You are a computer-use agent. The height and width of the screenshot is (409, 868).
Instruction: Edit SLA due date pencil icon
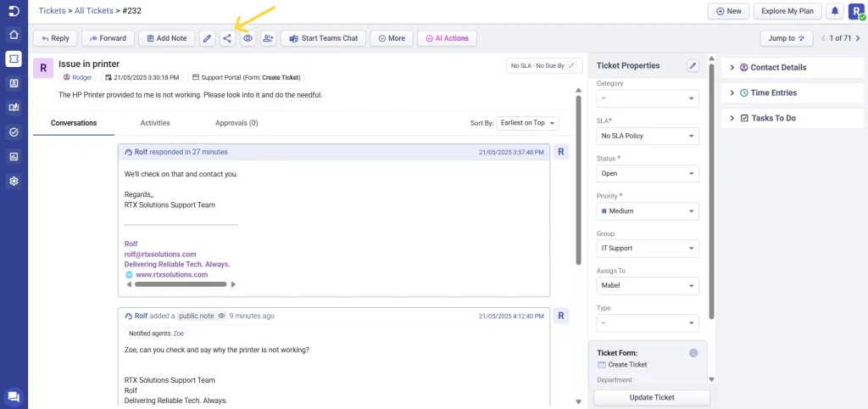coord(572,65)
